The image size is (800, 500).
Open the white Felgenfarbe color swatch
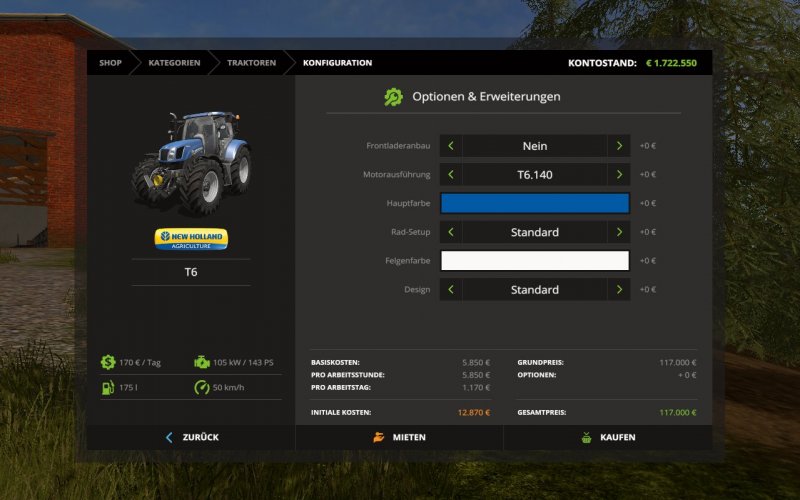pos(535,261)
